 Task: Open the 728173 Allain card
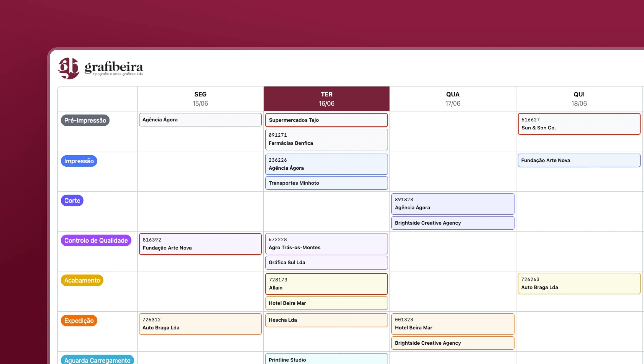coord(327,284)
